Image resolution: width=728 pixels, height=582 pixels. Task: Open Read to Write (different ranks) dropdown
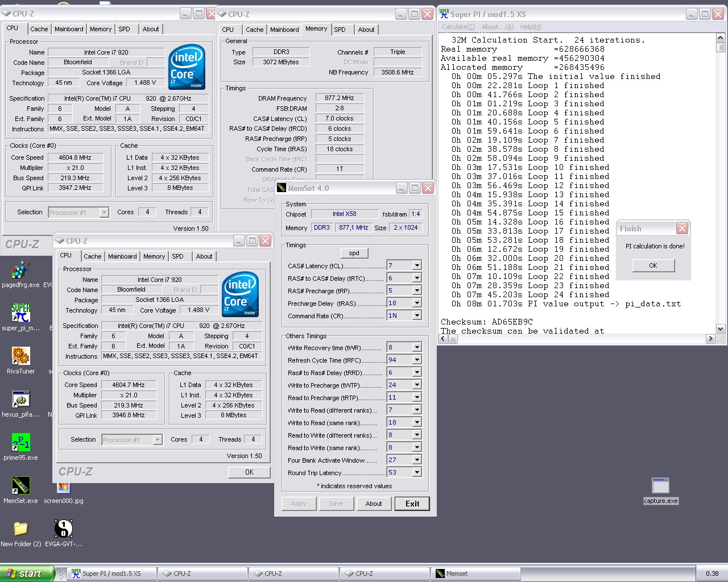(x=417, y=435)
